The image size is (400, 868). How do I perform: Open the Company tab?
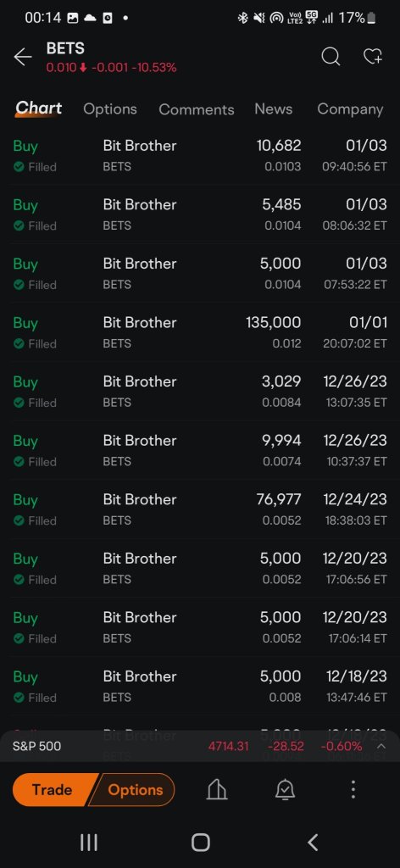point(350,109)
